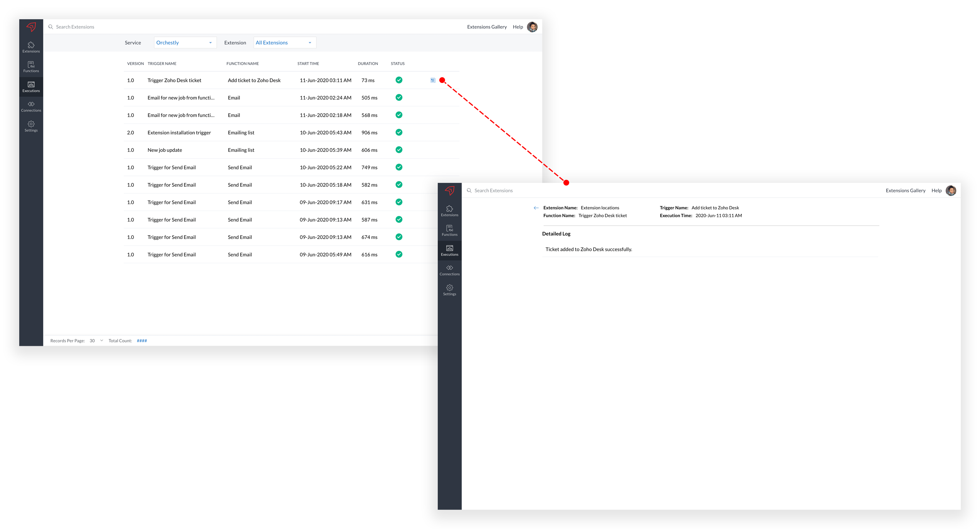The width and height of the screenshot is (980, 529).
Task: Open Settings in the detail window sidebar
Action: point(449,290)
